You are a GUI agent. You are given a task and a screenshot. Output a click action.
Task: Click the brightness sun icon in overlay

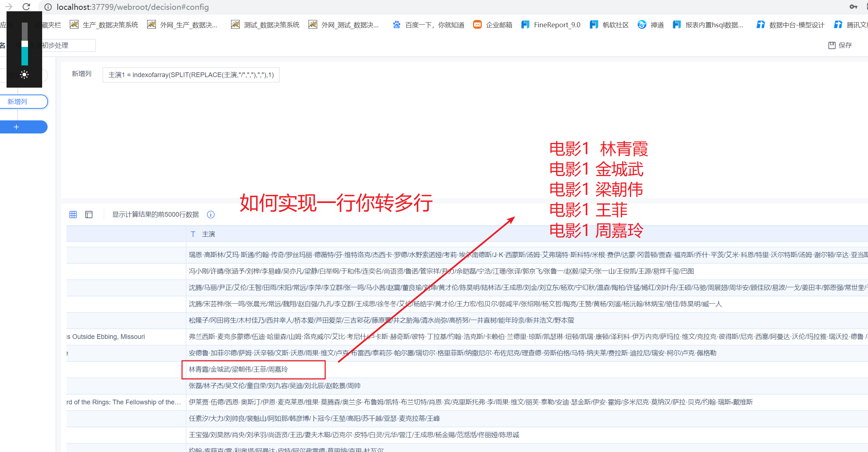point(24,75)
